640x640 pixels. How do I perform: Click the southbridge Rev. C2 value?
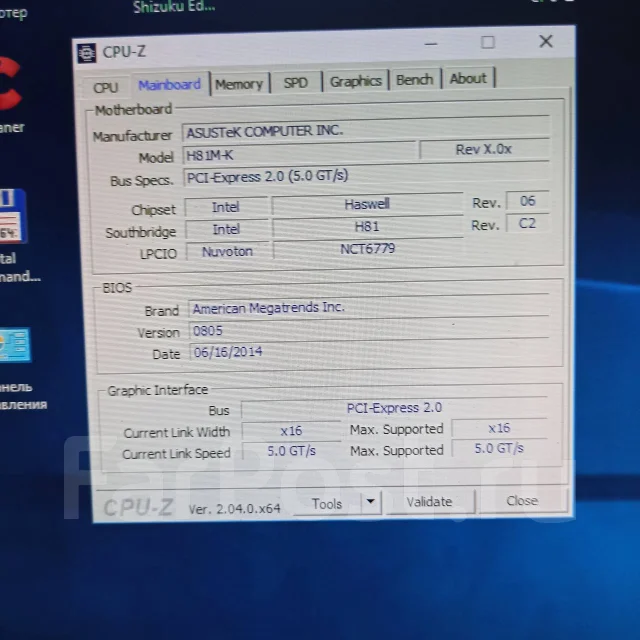pyautogui.click(x=527, y=223)
